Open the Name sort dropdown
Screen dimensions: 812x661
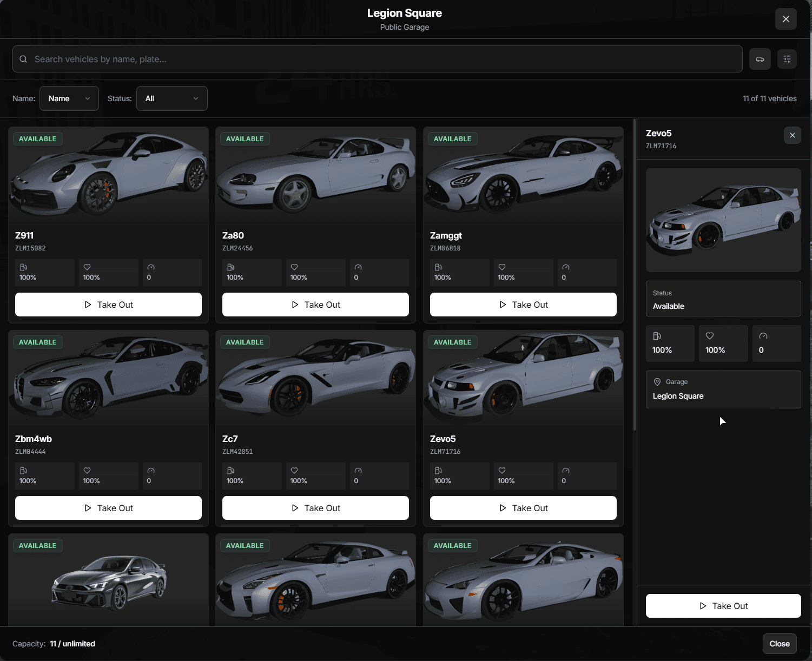(69, 98)
